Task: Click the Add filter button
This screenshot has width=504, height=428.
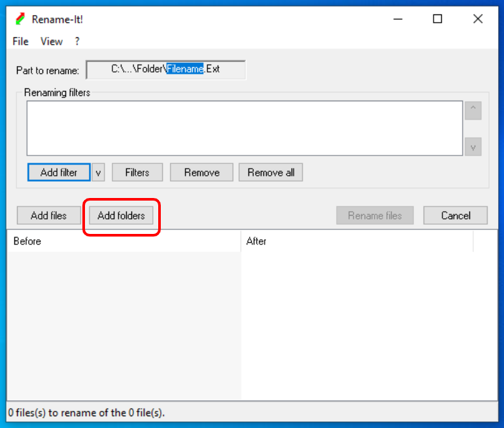Action: pyautogui.click(x=59, y=173)
